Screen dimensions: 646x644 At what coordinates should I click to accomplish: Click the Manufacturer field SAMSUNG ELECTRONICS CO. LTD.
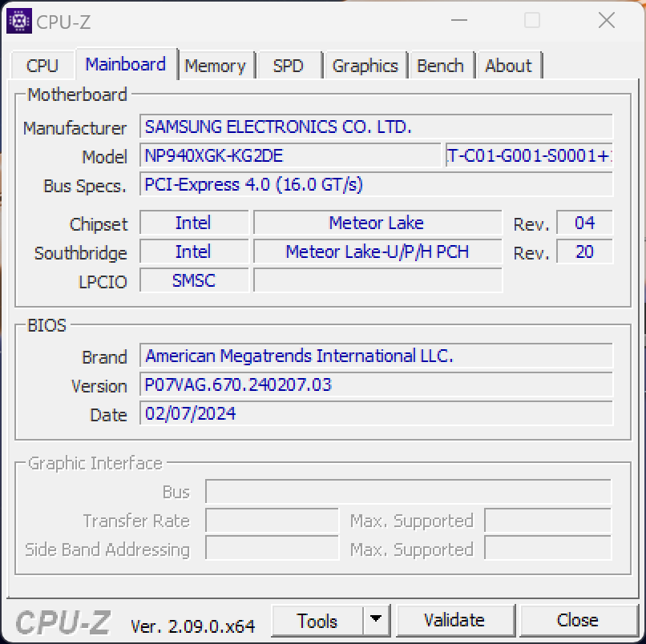coord(376,127)
